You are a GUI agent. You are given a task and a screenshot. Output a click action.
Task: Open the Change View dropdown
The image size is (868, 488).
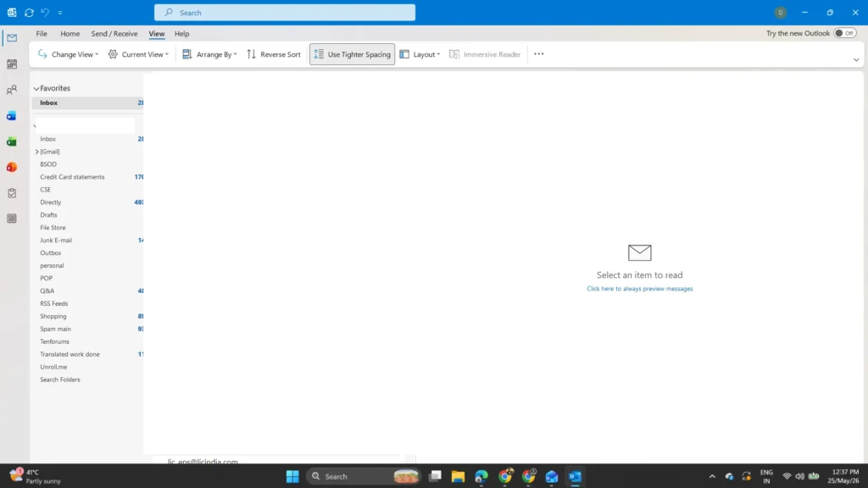point(68,54)
